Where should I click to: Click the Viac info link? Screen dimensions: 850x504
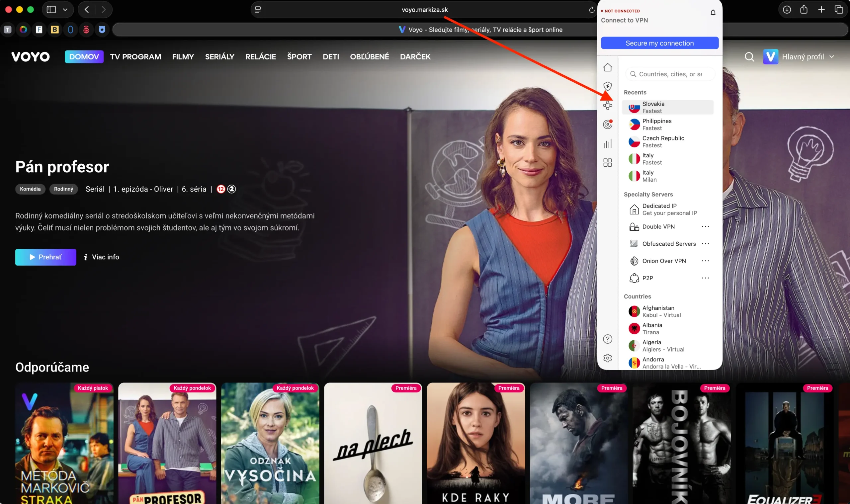(x=102, y=257)
